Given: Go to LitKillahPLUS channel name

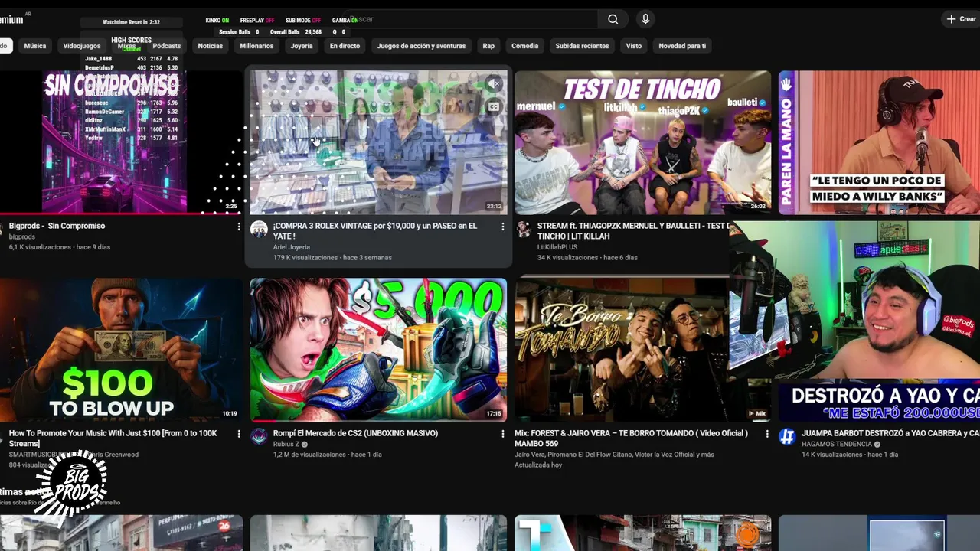Looking at the screenshot, I should pos(557,247).
